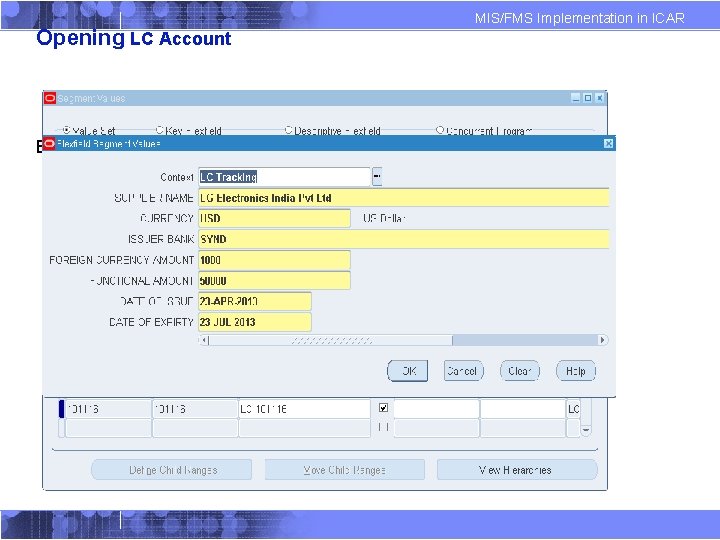
Task: Toggle the checked checkbox in LC row
Action: (383, 408)
